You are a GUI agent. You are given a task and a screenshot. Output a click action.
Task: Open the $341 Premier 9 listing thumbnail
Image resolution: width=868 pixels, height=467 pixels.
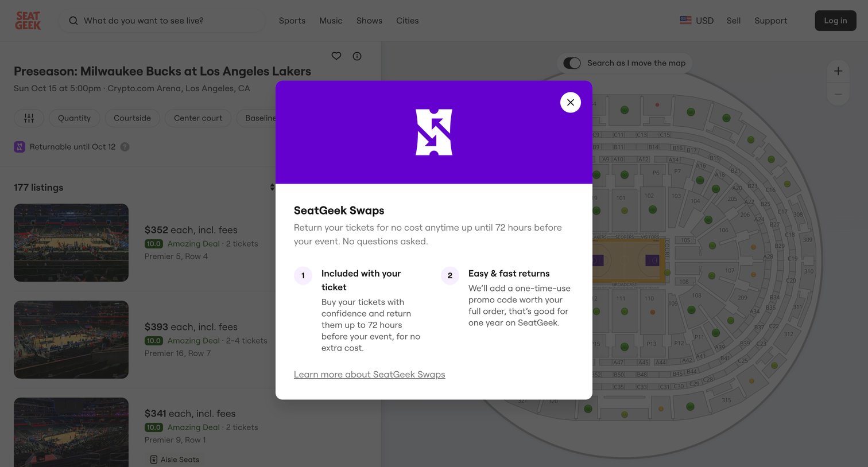point(71,432)
